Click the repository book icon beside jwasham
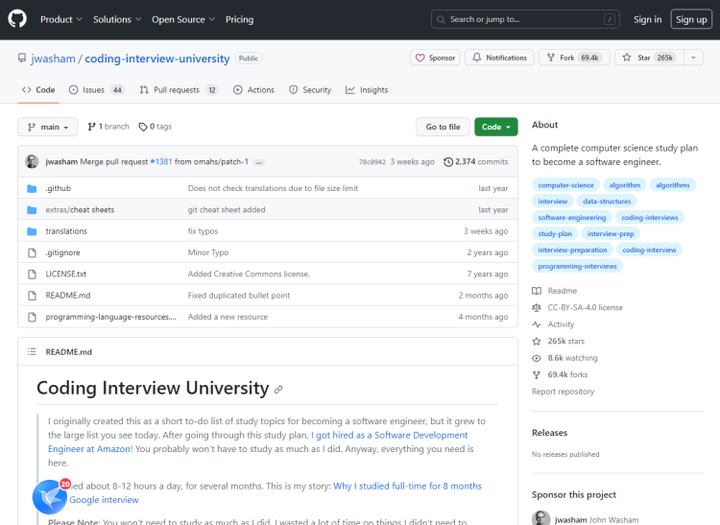This screenshot has width=720, height=525. click(22, 58)
